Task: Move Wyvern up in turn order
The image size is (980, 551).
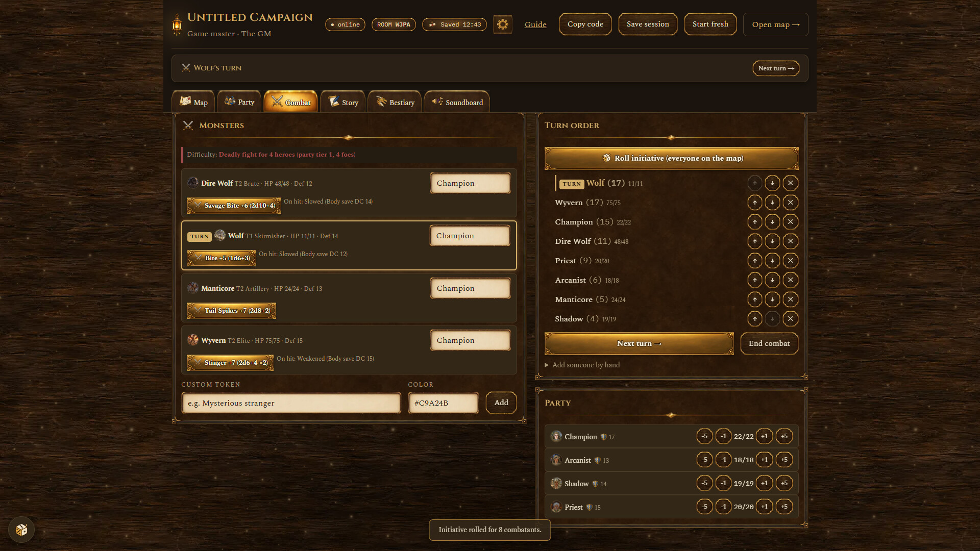Action: point(754,203)
